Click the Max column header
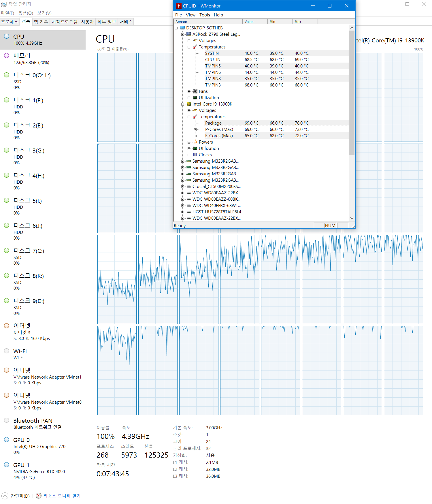 coord(305,22)
